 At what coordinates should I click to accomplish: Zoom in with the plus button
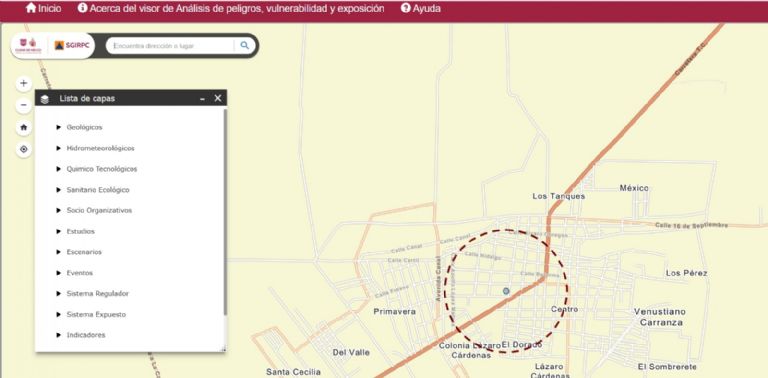[24, 83]
